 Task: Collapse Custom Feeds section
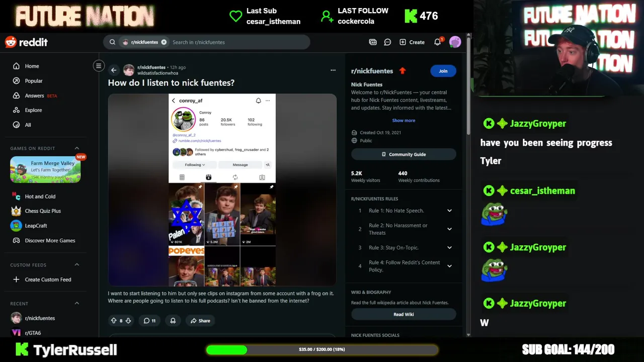coord(77,265)
